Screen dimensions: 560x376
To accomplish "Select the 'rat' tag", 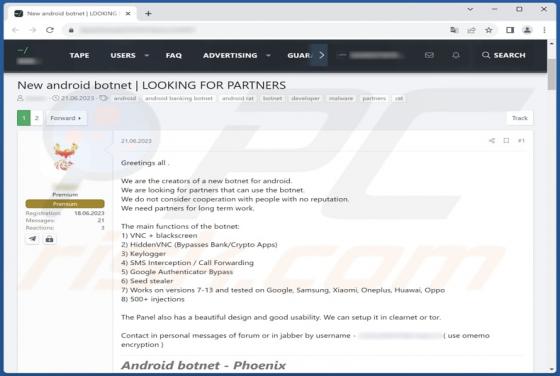I will (x=399, y=98).
